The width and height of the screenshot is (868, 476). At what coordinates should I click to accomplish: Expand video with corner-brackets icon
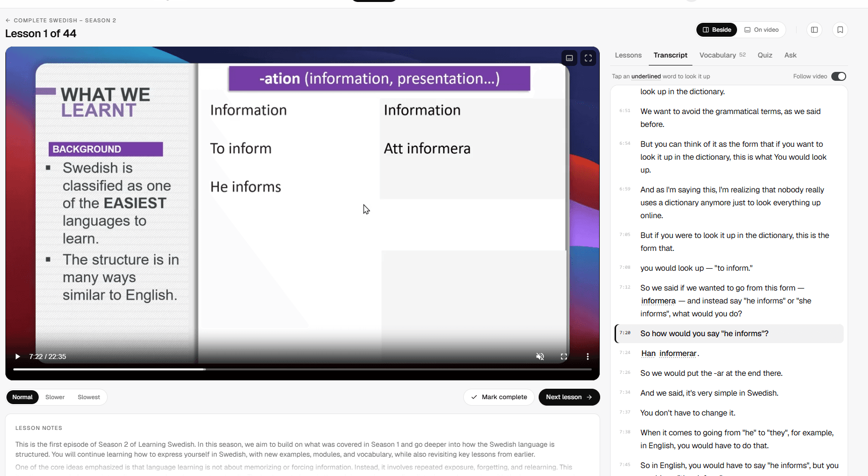tap(588, 58)
